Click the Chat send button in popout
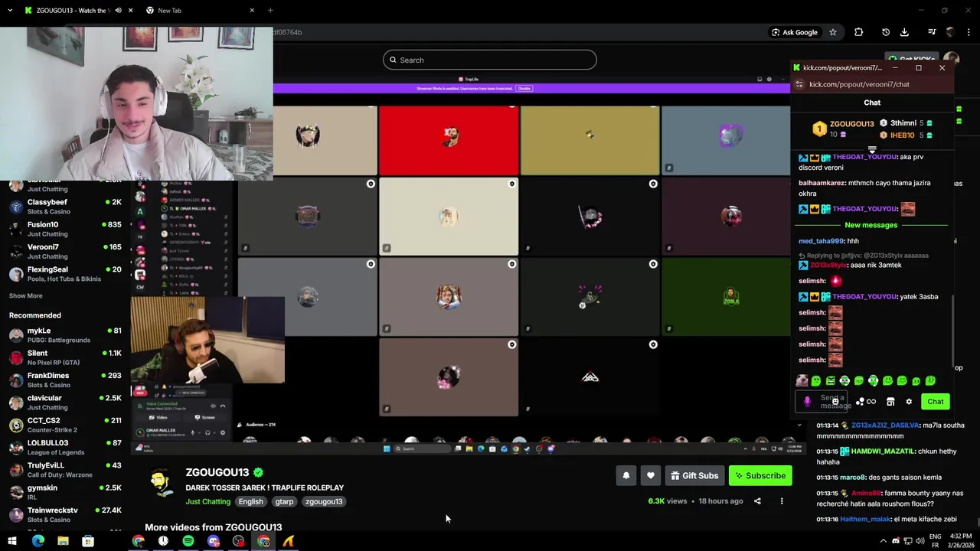Screen dimensions: 980x551 click(x=936, y=402)
